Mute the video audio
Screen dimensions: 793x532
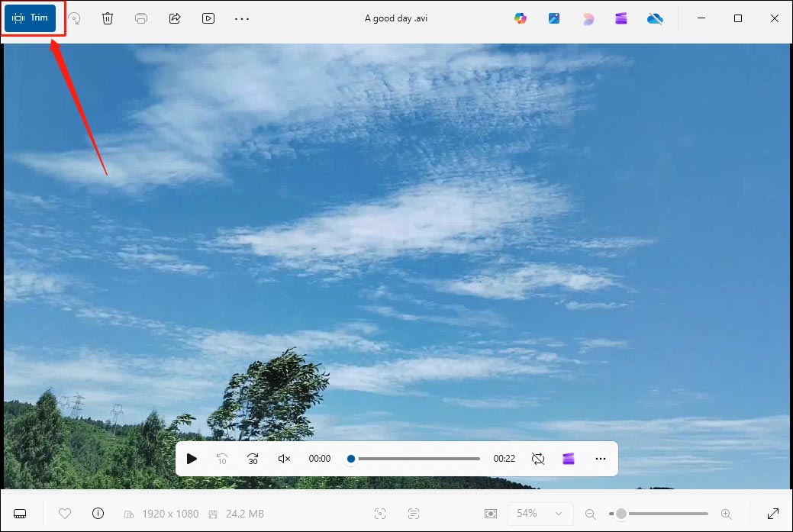(x=283, y=459)
